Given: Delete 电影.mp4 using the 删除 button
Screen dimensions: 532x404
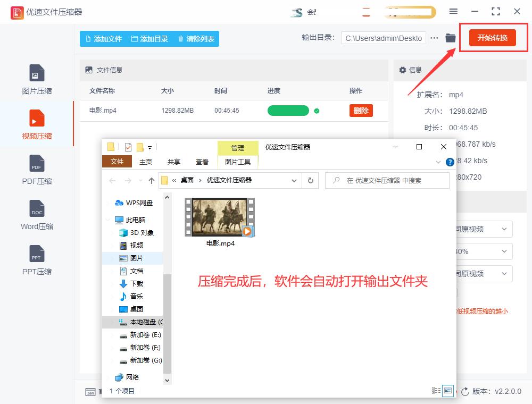Looking at the screenshot, I should 361,111.
